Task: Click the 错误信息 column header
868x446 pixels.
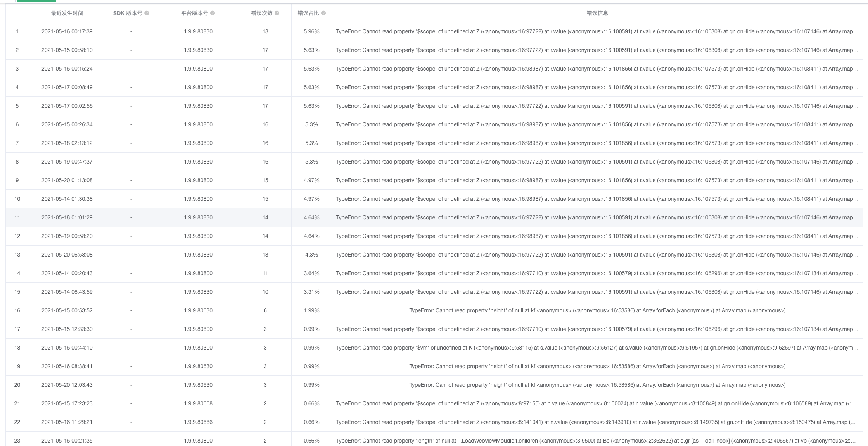Action: (597, 13)
